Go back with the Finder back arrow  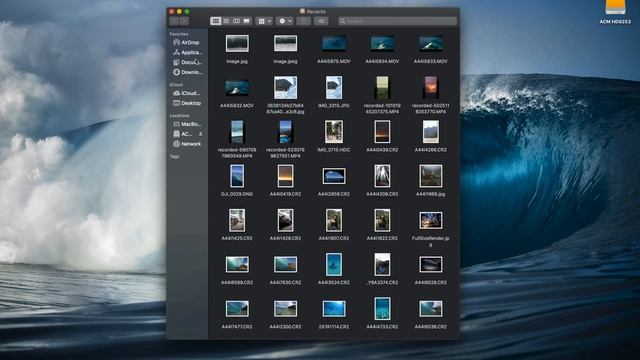coord(174,21)
